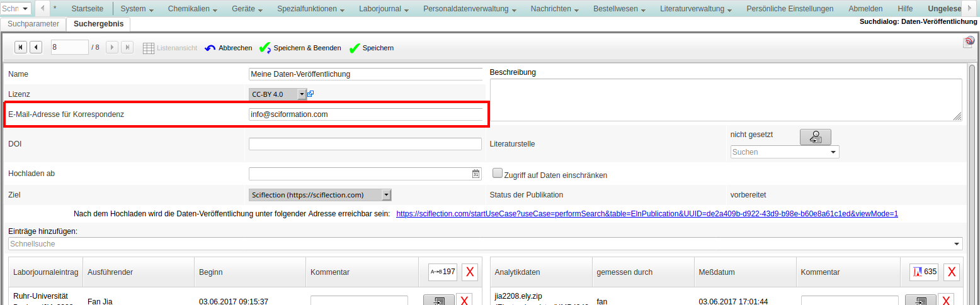Image resolution: width=980 pixels, height=305 pixels.
Task: Click into the DOI input field
Action: (x=365, y=144)
